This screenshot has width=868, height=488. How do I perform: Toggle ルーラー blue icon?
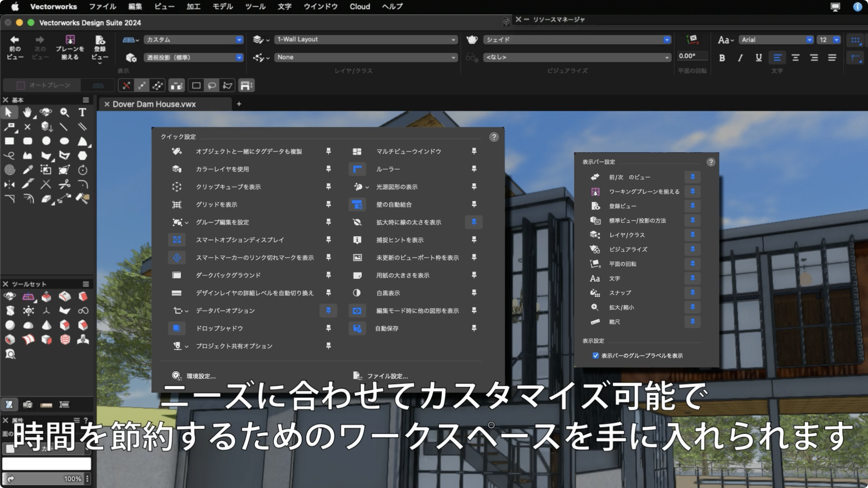coord(357,169)
